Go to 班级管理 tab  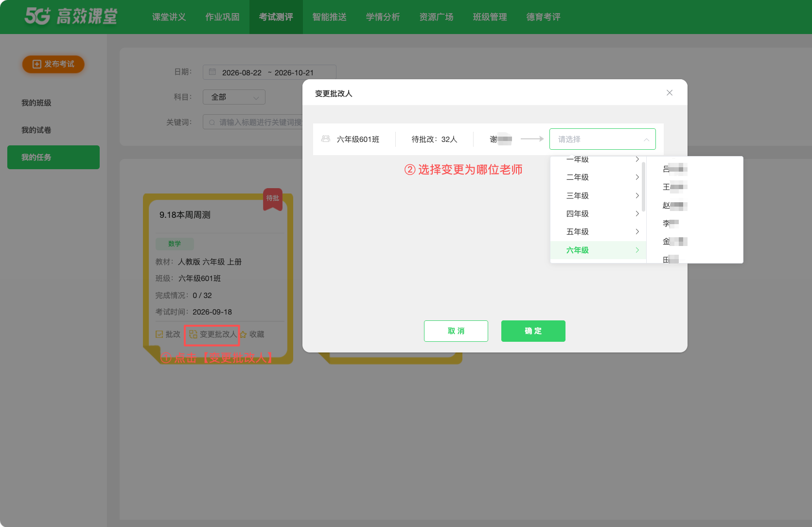click(x=490, y=17)
